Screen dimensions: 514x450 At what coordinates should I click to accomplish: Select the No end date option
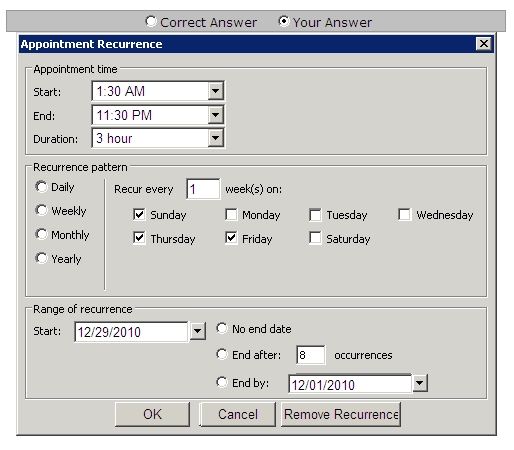point(222,328)
